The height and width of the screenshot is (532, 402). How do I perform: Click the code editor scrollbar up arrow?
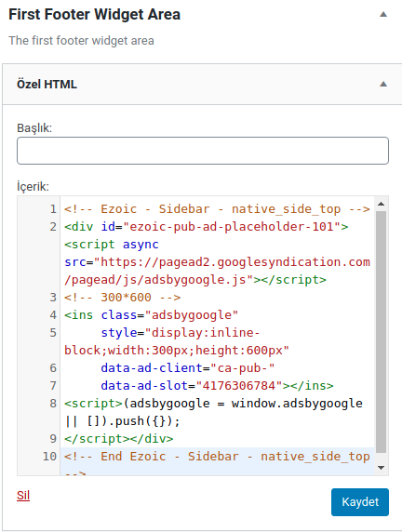coord(381,204)
